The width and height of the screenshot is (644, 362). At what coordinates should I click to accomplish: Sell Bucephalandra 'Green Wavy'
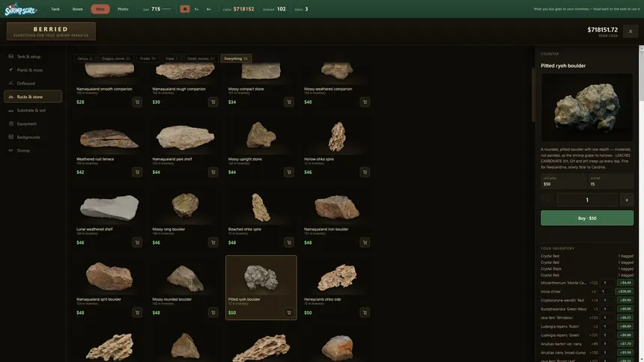click(625, 309)
